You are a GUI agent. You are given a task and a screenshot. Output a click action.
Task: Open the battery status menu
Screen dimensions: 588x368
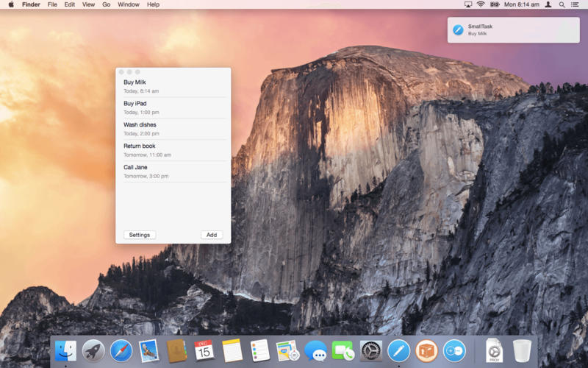tap(495, 4)
